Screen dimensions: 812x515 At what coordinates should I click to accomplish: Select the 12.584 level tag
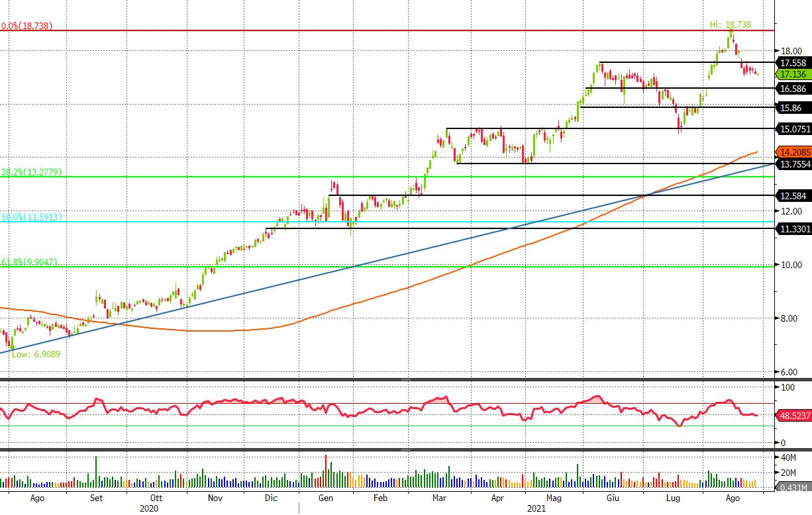(x=794, y=196)
